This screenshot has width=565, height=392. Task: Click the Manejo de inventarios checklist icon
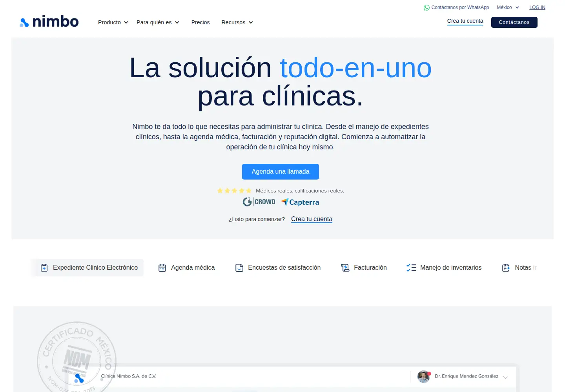pos(411,268)
